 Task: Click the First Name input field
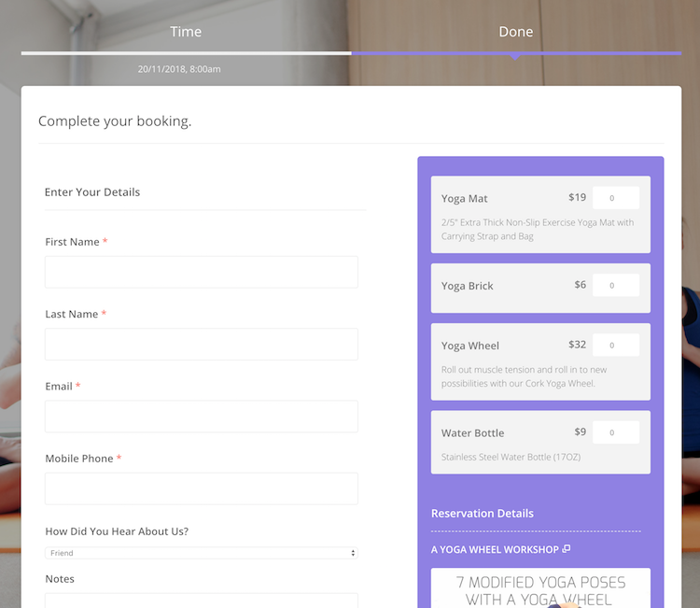(202, 272)
